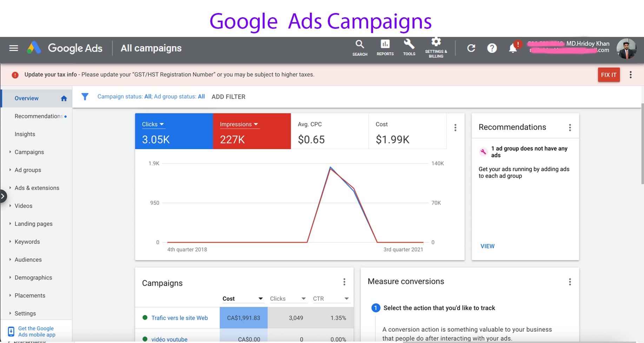This screenshot has height=343, width=644.
Task: Open Settings in sidebar
Action: tap(25, 313)
